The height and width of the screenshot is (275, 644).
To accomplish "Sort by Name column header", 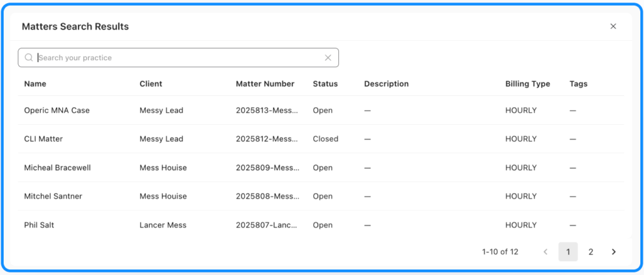I will coord(35,84).
